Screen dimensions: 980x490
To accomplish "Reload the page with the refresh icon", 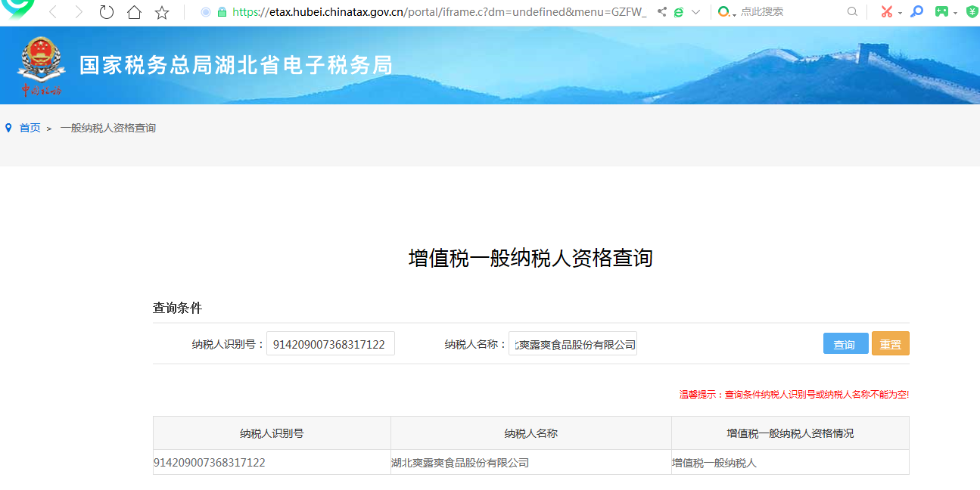I will [107, 12].
